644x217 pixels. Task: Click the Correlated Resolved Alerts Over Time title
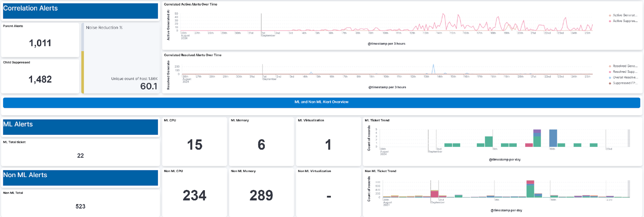(x=193, y=55)
